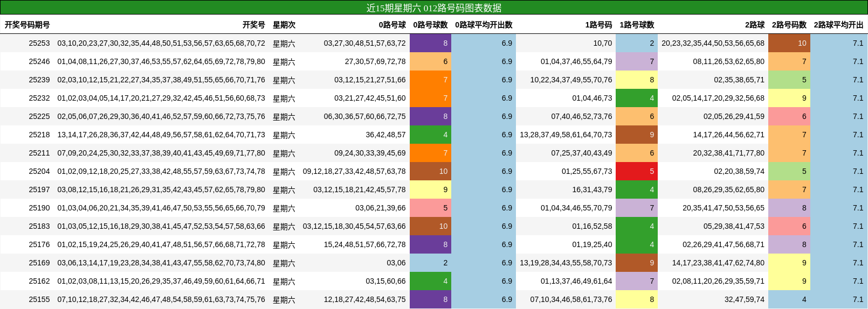Select light blue 0路号球数 cell in row 25169
This screenshot has height=309, width=868.
[430, 263]
